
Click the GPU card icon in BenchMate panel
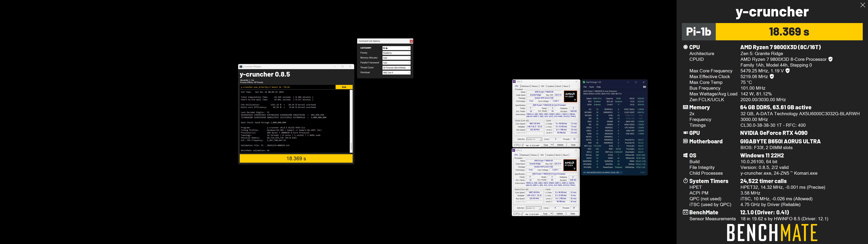pos(685,133)
